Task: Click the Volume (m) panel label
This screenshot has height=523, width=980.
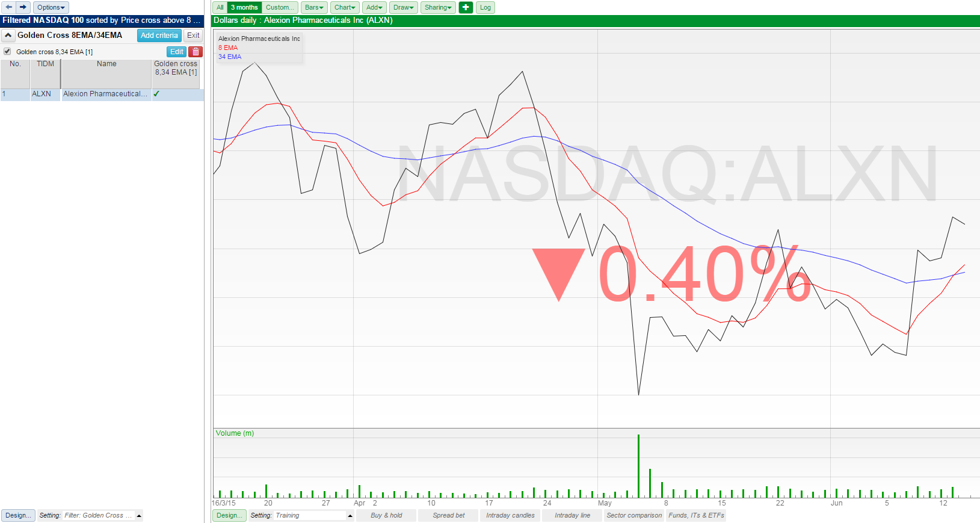Action: pyautogui.click(x=235, y=433)
